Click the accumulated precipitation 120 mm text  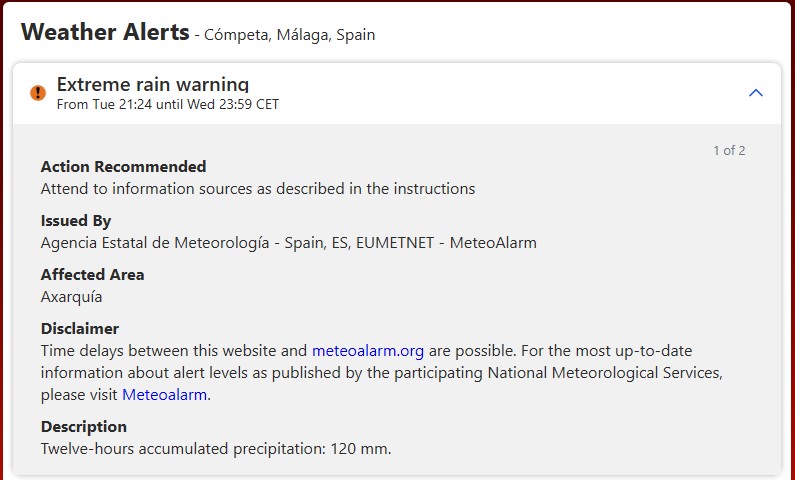pyautogui.click(x=216, y=449)
